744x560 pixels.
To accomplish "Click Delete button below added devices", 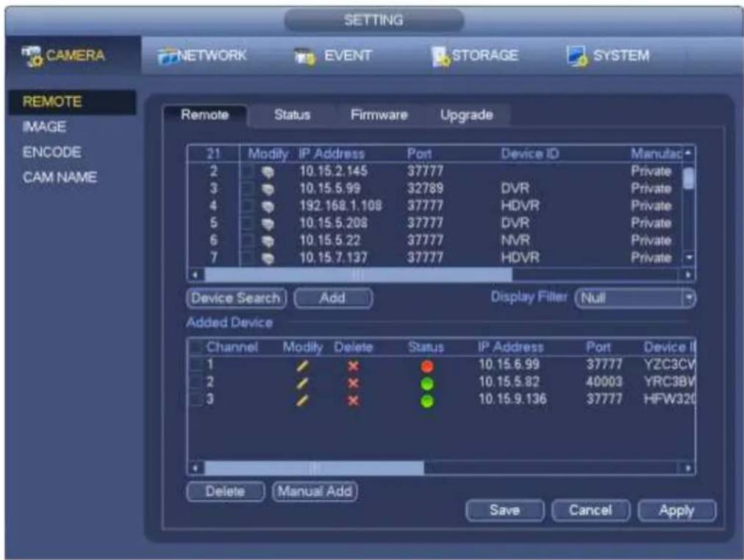I will 226,492.
